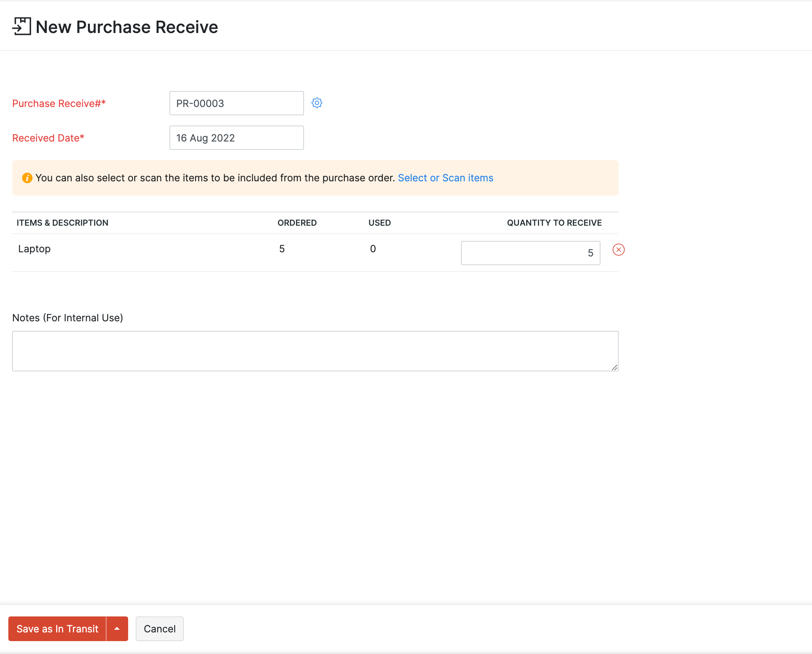Click the notes textarea resize handle
Image resolution: width=812 pixels, height=654 pixels.
tap(614, 367)
